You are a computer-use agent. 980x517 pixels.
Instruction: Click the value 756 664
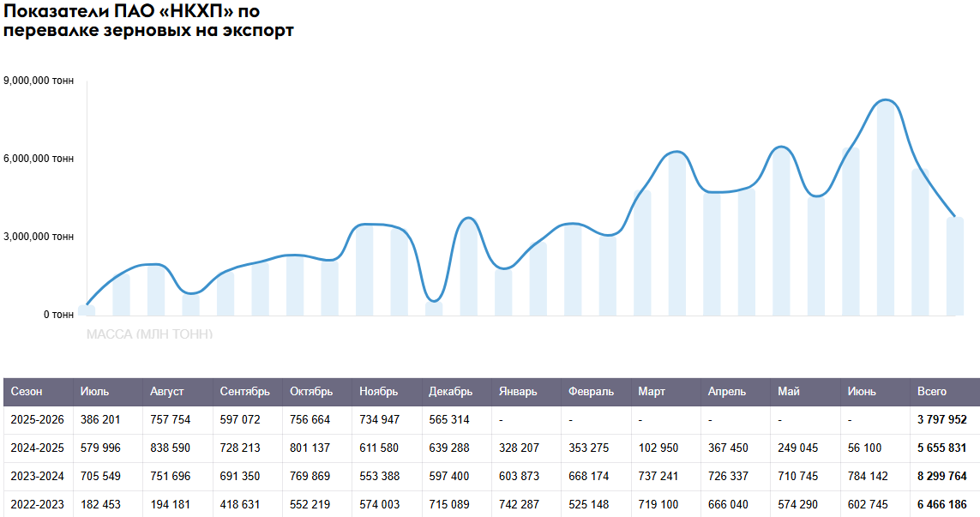click(310, 419)
